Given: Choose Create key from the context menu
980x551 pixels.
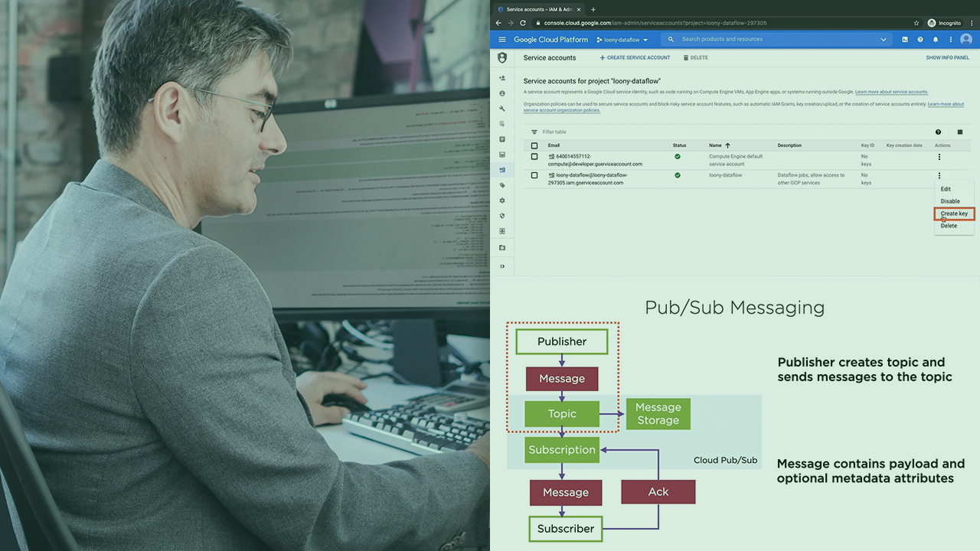Looking at the screenshot, I should point(954,214).
